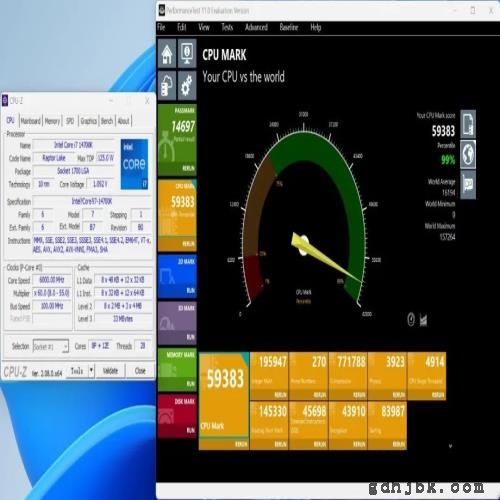The height and width of the screenshot is (500, 500).
Task: Open the Baseline menu
Action: point(289,27)
